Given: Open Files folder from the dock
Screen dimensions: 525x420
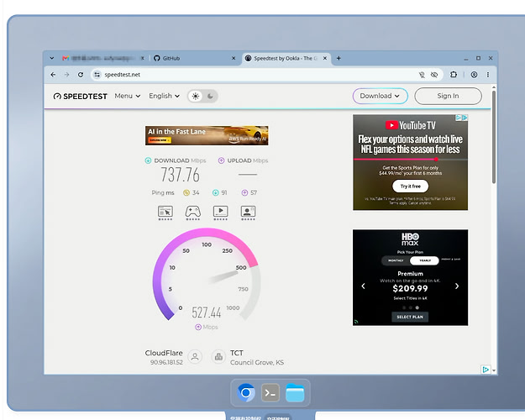Looking at the screenshot, I should [x=295, y=393].
